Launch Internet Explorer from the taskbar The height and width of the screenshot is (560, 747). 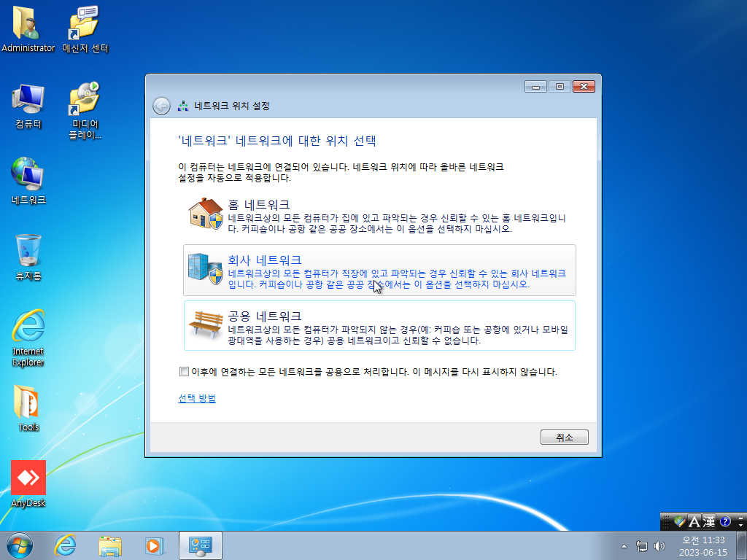pos(65,545)
